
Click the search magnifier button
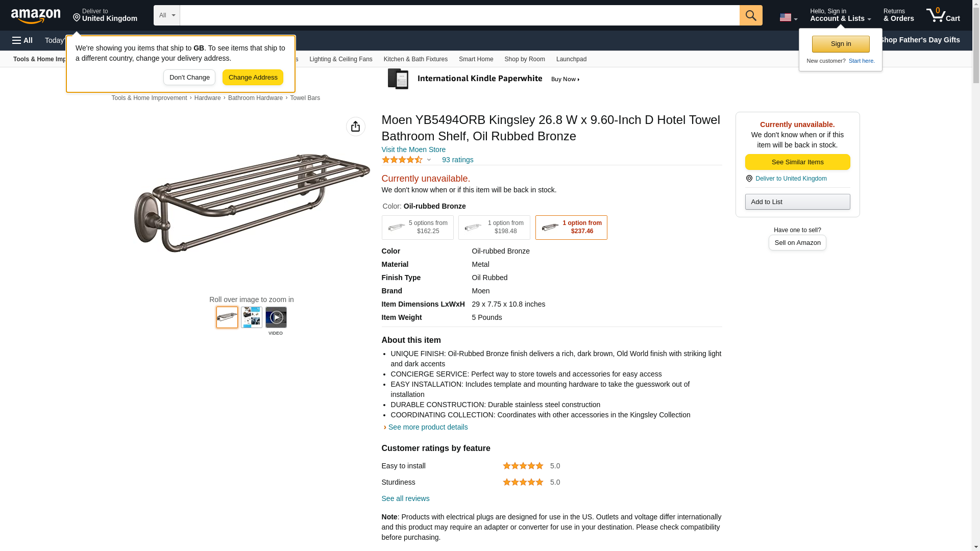click(x=750, y=15)
